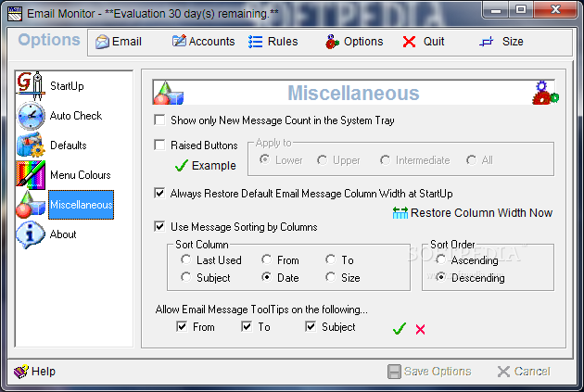Open the Email toolbar label

(x=127, y=42)
